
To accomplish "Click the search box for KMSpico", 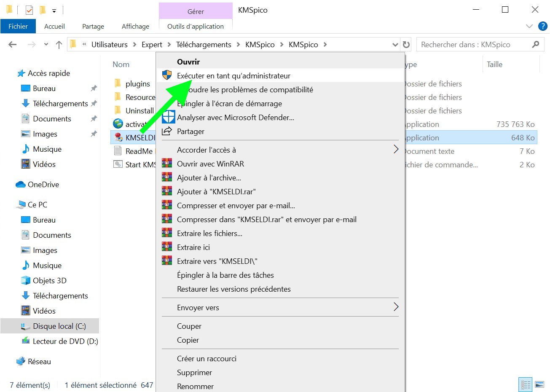I will 474,45.
